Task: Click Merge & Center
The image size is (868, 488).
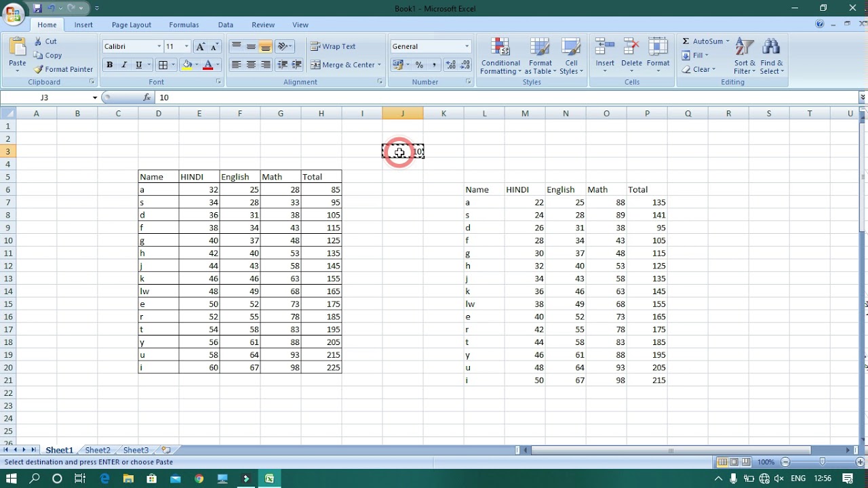Action: pyautogui.click(x=343, y=65)
